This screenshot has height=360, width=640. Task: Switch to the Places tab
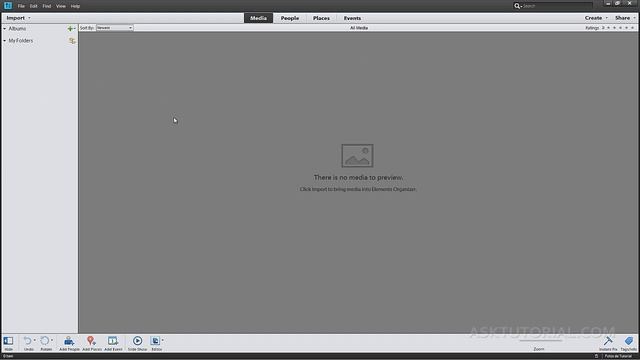[x=321, y=18]
